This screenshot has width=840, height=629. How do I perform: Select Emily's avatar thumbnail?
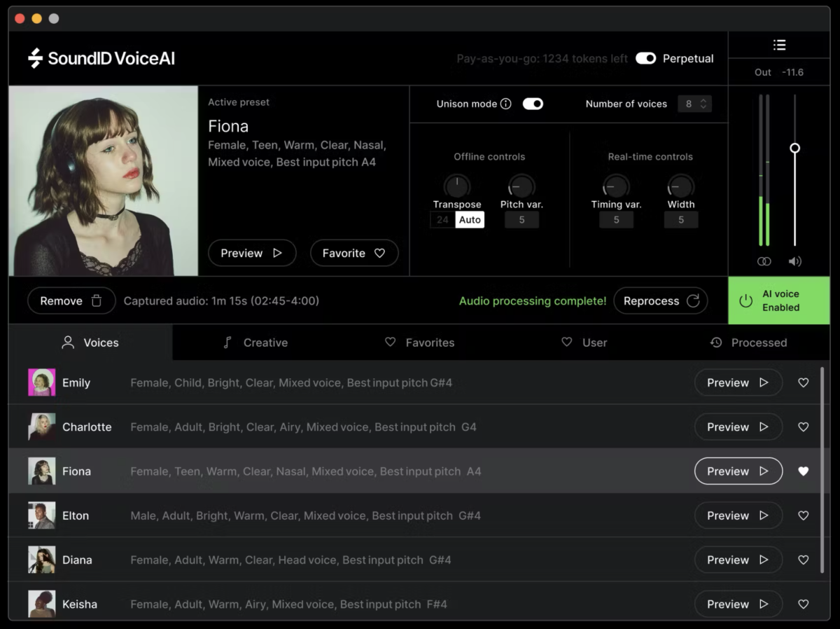(42, 382)
